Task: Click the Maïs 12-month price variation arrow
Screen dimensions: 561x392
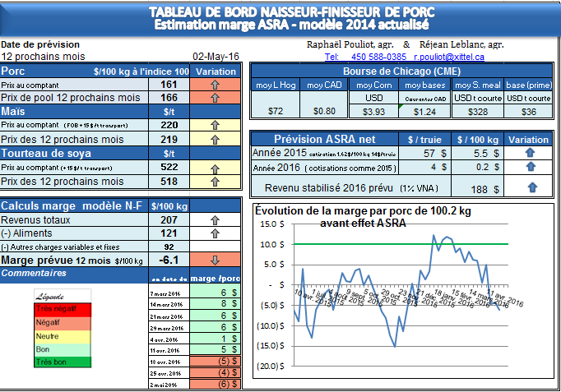Action: point(216,140)
